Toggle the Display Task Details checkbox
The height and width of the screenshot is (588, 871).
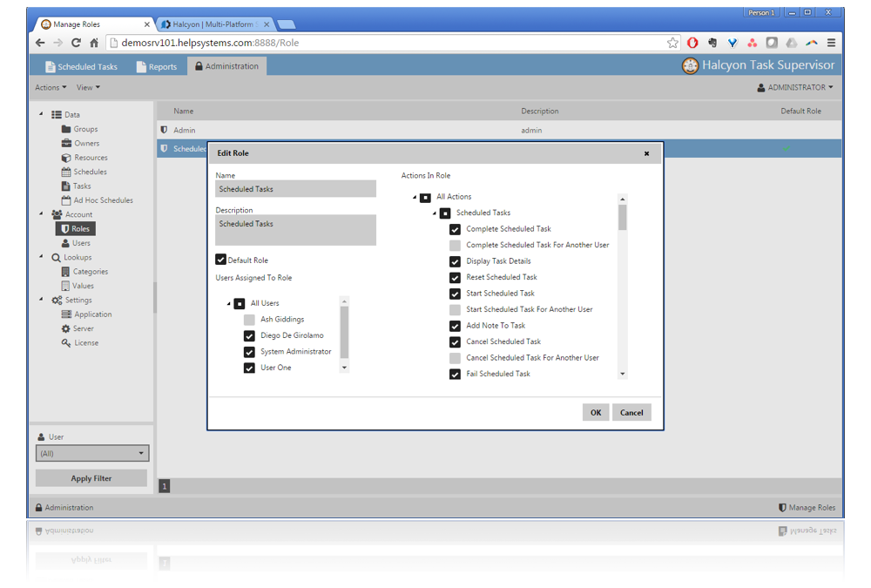pos(455,261)
